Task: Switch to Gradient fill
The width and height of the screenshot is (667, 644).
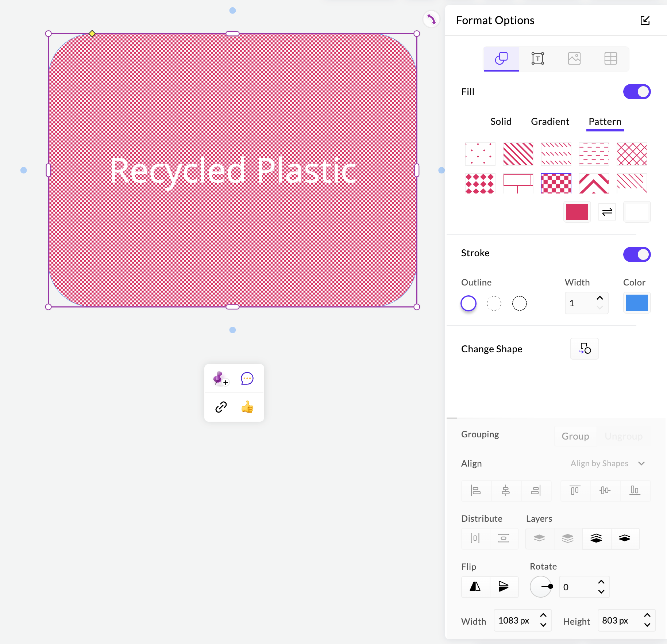Action: pos(550,122)
